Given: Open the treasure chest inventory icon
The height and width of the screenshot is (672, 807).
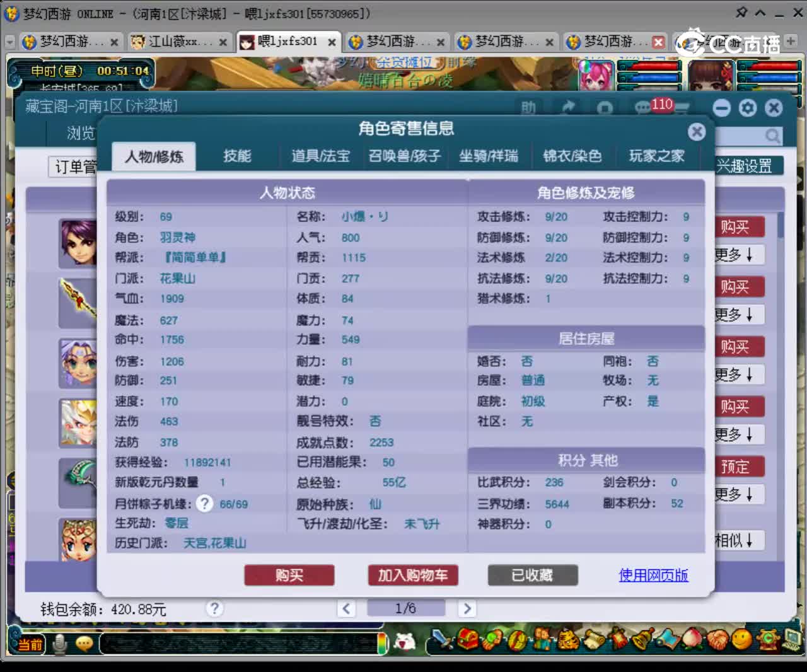Looking at the screenshot, I should (467, 640).
